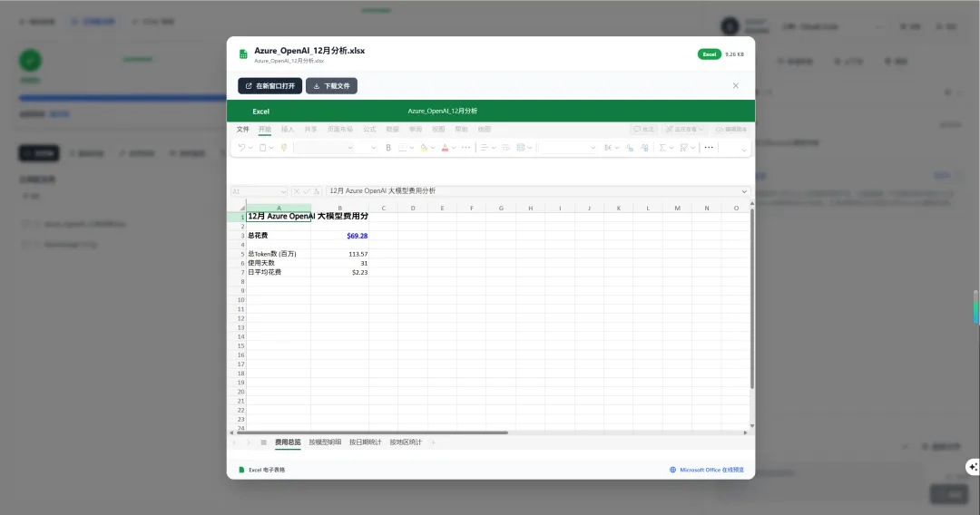The height and width of the screenshot is (515, 980).
Task: Click the insert function fx icon
Action: [317, 191]
